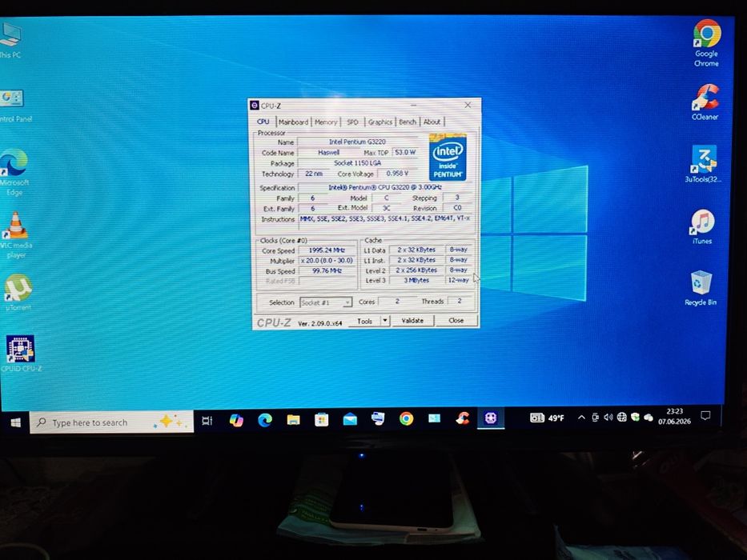Show hidden system tray icons chevron
The width and height of the screenshot is (747, 560).
point(581,418)
